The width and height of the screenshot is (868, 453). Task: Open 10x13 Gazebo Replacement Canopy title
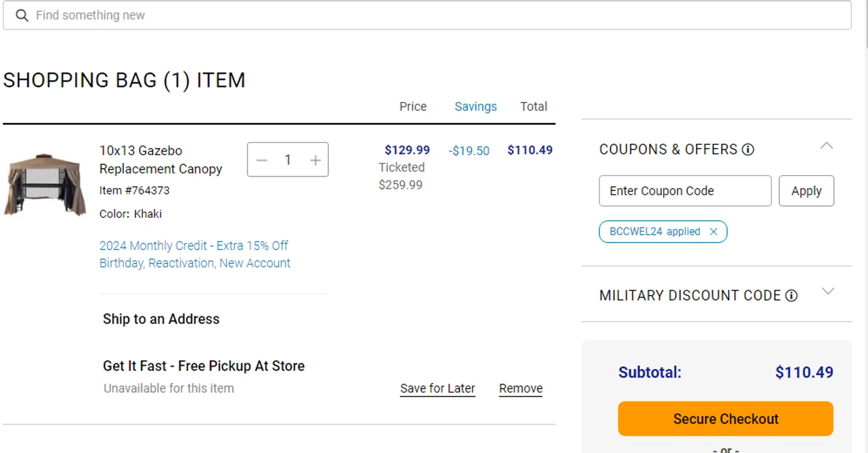[161, 160]
